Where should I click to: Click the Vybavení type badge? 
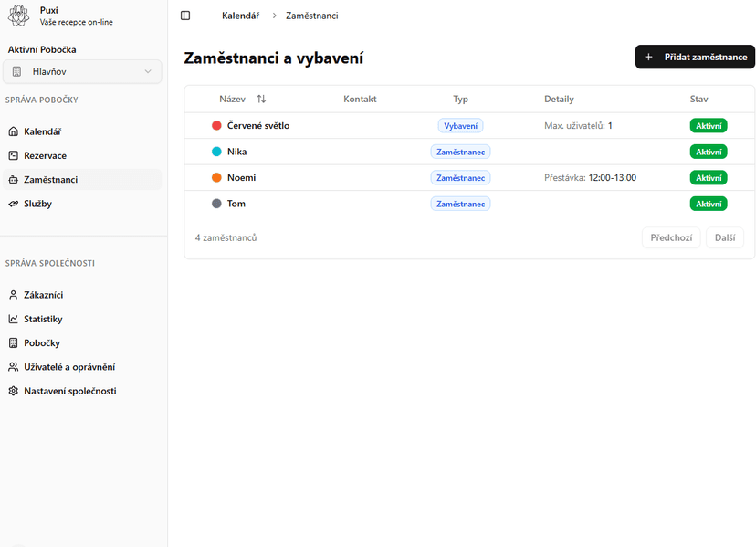(460, 126)
